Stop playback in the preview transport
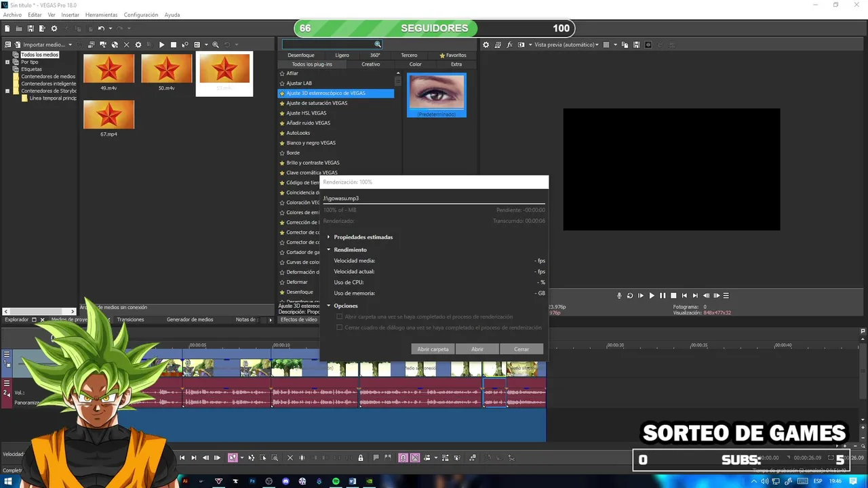 [673, 296]
